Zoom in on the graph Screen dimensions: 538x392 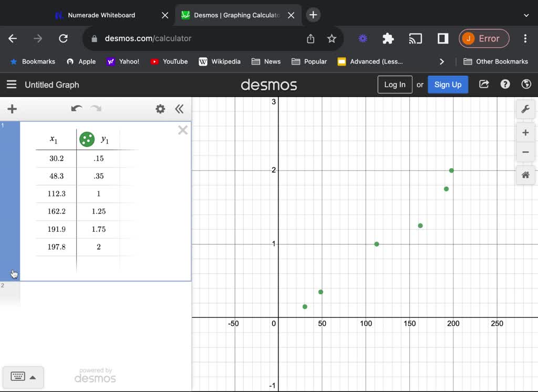click(525, 132)
